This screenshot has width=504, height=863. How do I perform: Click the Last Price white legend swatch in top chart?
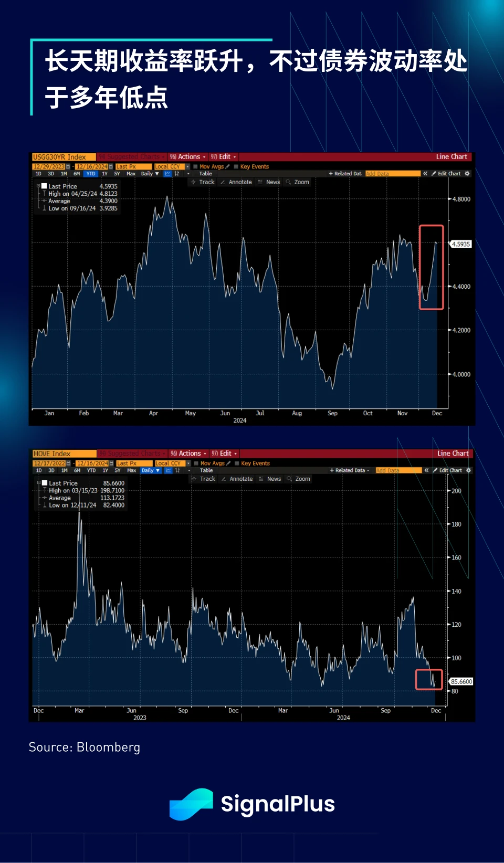[45, 186]
